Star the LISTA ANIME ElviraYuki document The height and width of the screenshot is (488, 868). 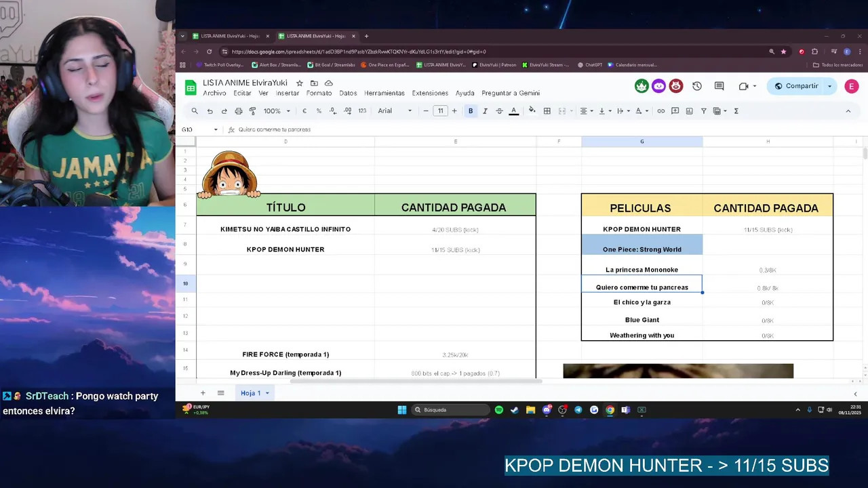[300, 83]
